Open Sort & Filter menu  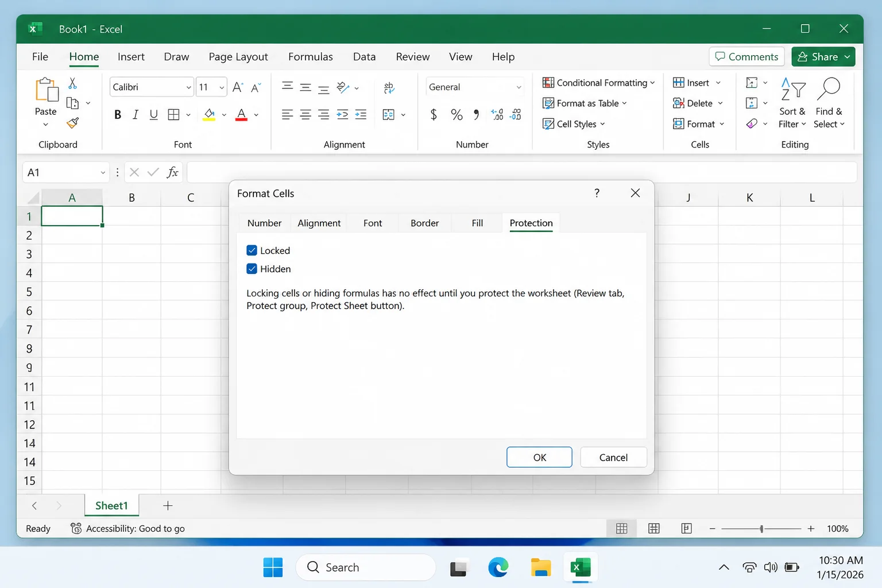point(792,103)
